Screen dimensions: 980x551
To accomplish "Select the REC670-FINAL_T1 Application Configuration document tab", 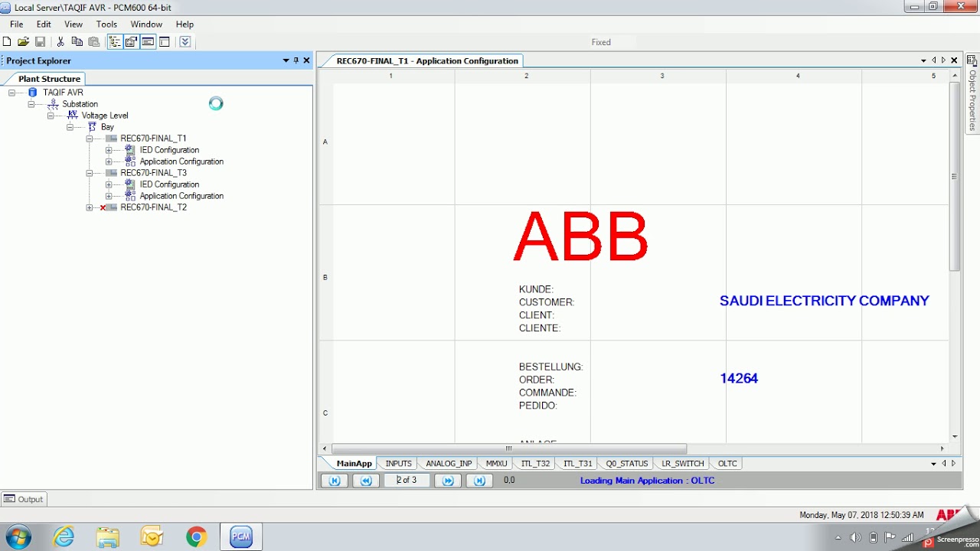I will 427,60.
